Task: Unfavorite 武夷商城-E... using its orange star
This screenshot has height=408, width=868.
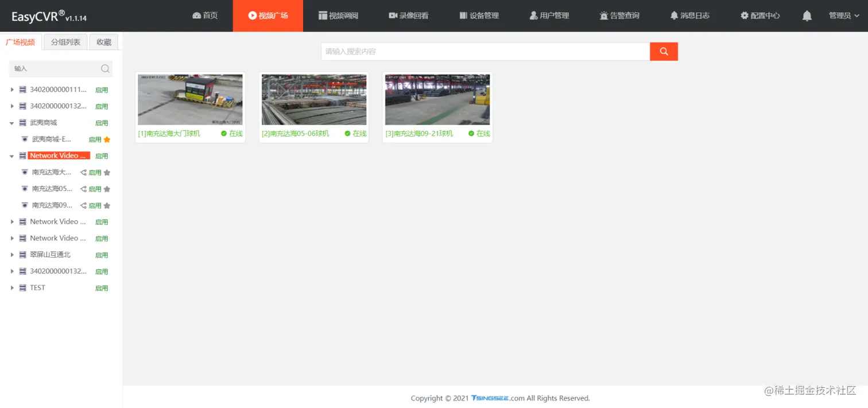Action: click(107, 139)
